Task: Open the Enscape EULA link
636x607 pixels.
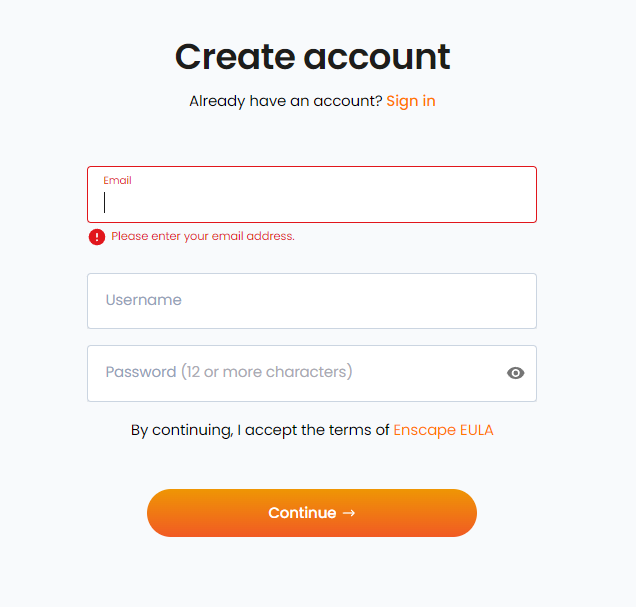Action: [443, 430]
